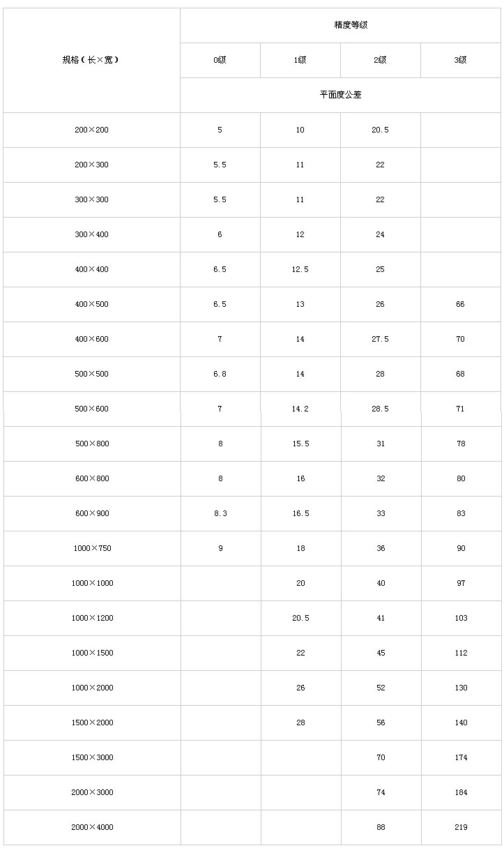Image resolution: width=504 pixels, height=855 pixels.
Task: Select the 12.5 value in row 400×400
Action: [x=300, y=269]
